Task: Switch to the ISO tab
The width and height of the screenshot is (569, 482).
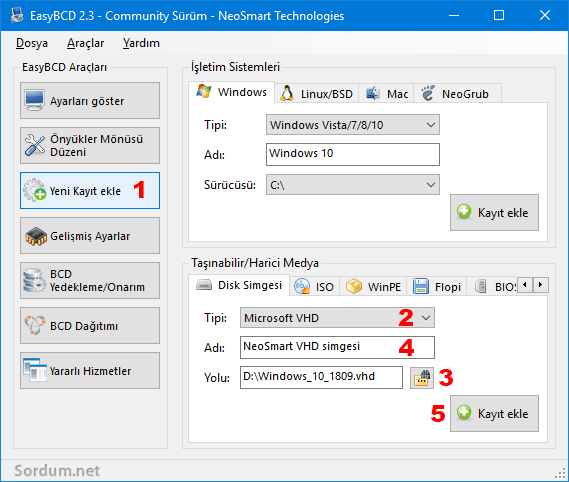Action: click(314, 287)
